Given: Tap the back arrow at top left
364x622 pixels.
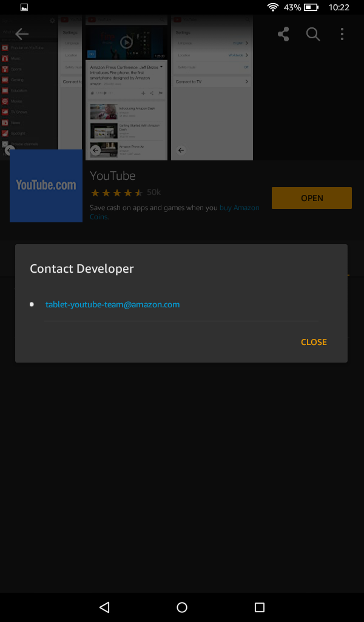Looking at the screenshot, I should point(22,34).
